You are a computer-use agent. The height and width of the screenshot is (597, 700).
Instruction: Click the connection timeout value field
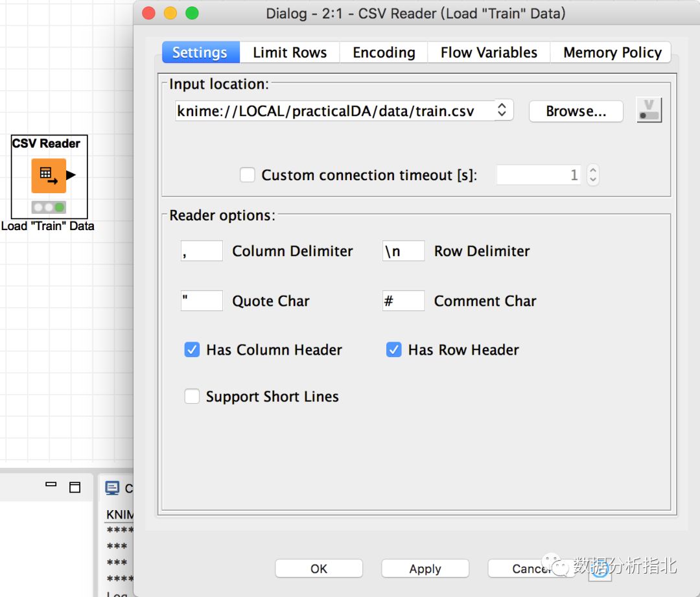click(x=539, y=174)
